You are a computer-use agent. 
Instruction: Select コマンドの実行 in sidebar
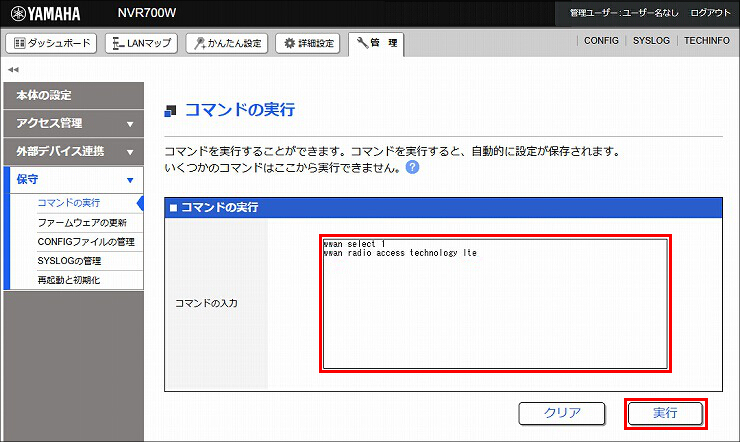coord(69,203)
